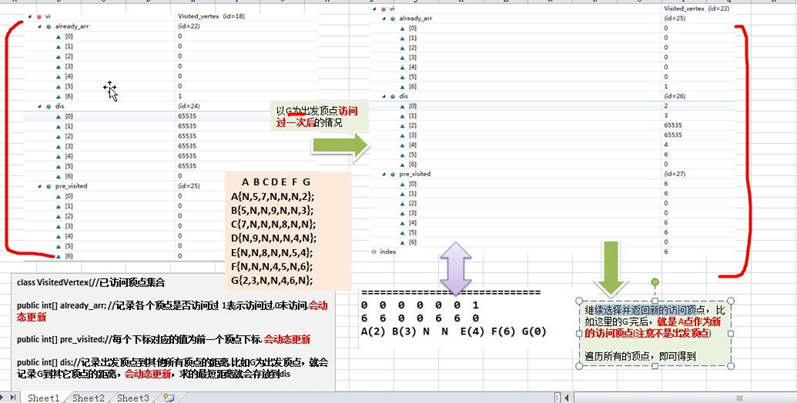Collapse the pre_visited node with id=27
Image resolution: width=797 pixels, height=403 pixels.
(x=384, y=174)
